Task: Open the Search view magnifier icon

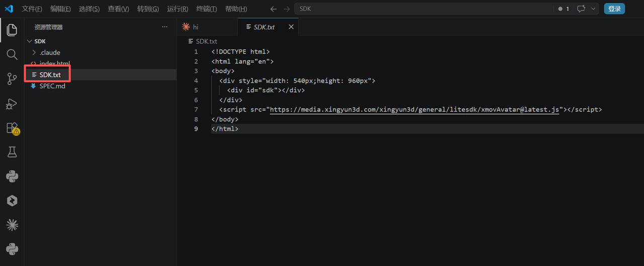Action: click(x=12, y=54)
